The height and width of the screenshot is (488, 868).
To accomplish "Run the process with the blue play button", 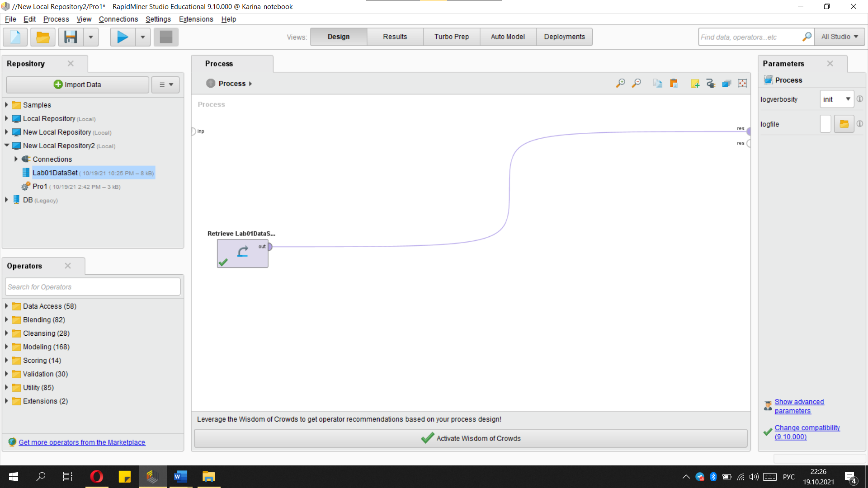I will [123, 37].
